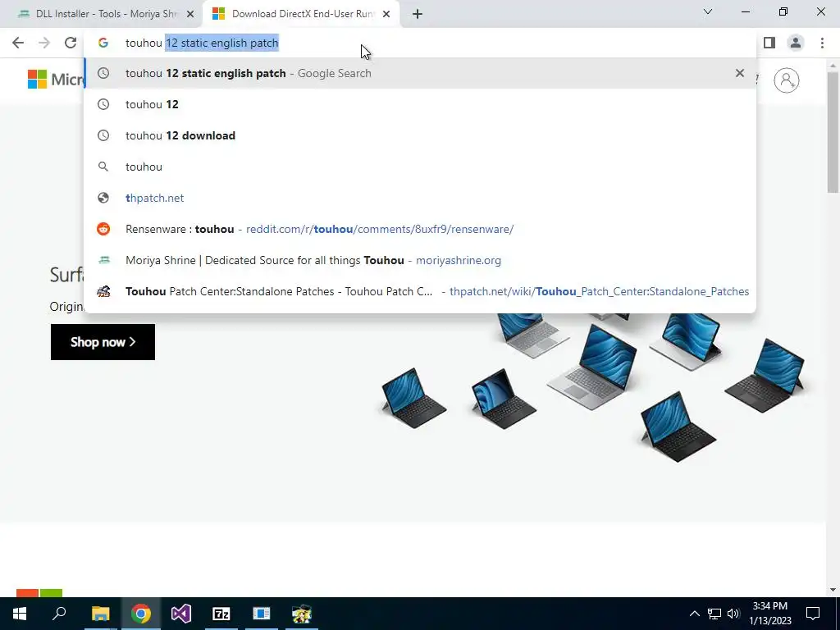This screenshot has height=630, width=840.
Task: Open the network status tray icon
Action: click(714, 614)
